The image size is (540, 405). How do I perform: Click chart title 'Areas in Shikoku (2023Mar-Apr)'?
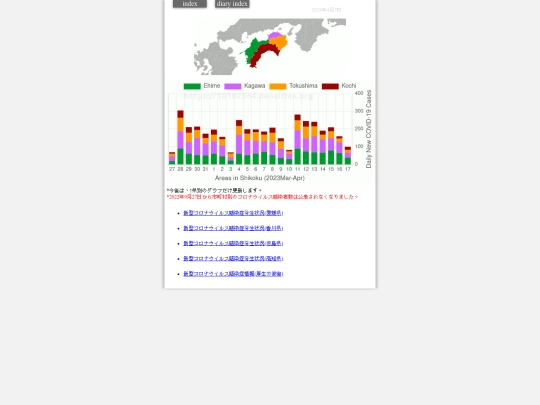260,178
